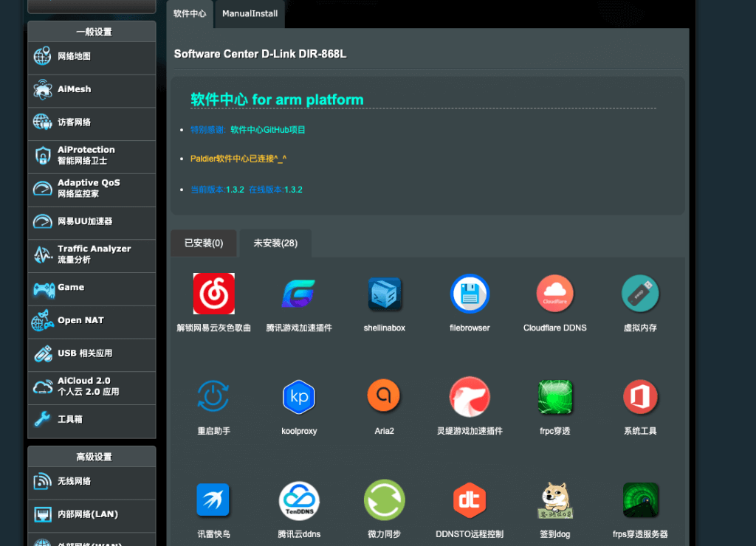Screen dimensions: 756x546
Task: Click the 讯雷快鸟 label text
Action: 213,534
